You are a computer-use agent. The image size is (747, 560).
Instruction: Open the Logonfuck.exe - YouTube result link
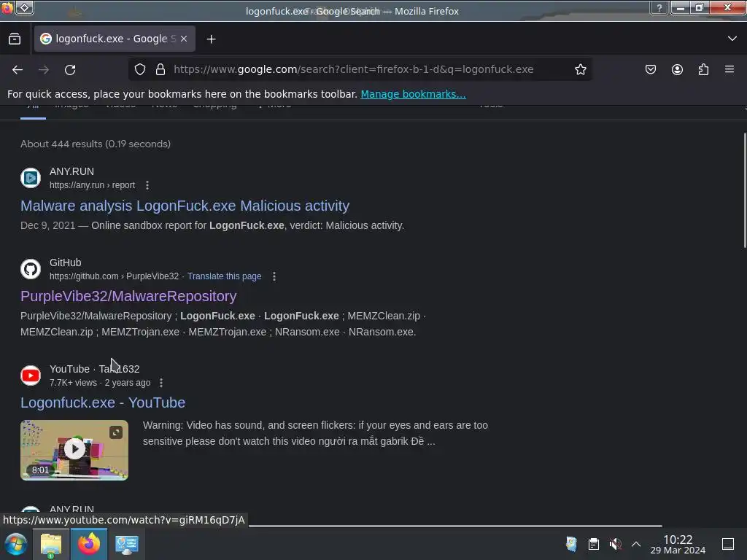point(103,402)
